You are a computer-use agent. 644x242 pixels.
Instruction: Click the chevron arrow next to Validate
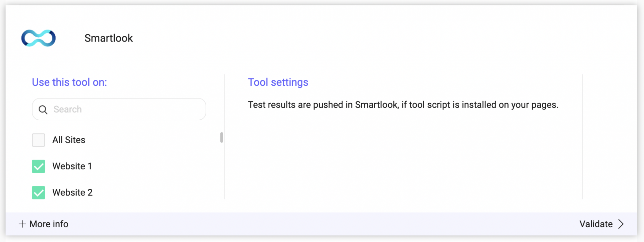click(x=621, y=224)
